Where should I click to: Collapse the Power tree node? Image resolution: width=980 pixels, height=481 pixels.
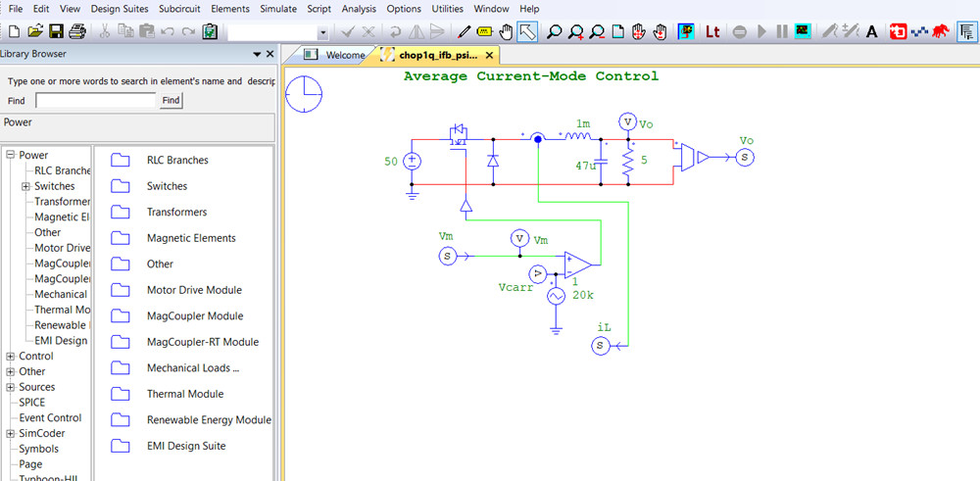click(x=11, y=155)
